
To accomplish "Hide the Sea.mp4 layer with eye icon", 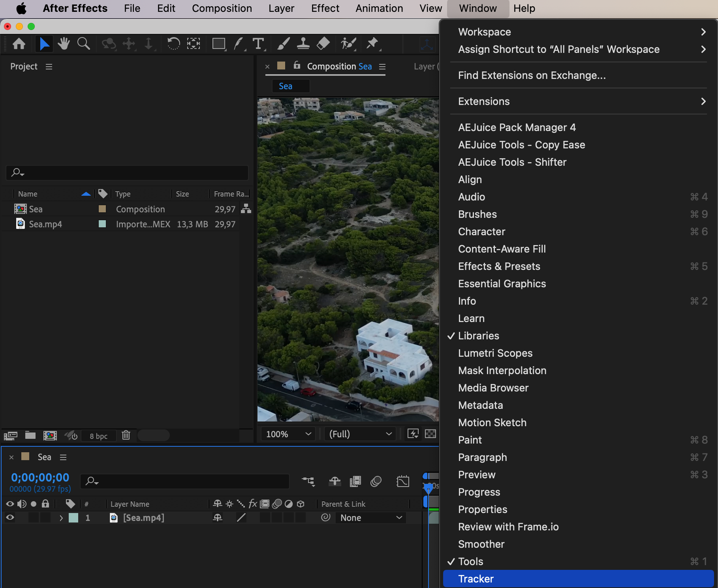I will tap(10, 518).
